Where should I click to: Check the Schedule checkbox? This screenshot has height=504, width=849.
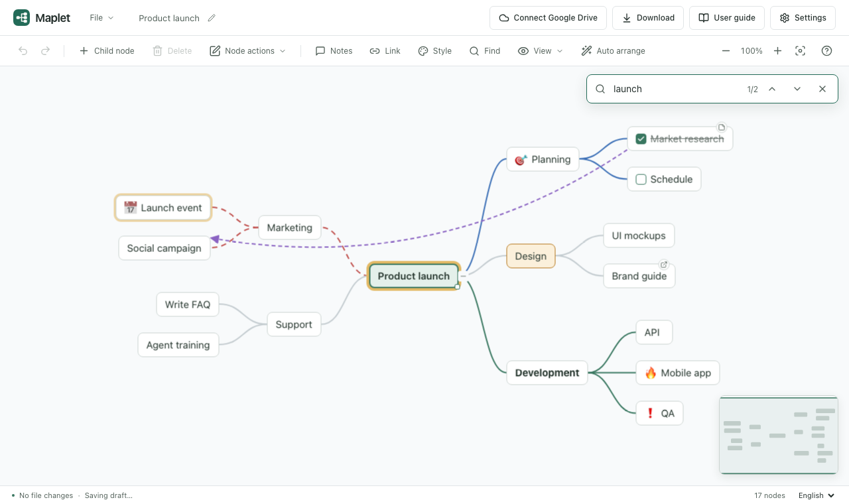(x=641, y=179)
